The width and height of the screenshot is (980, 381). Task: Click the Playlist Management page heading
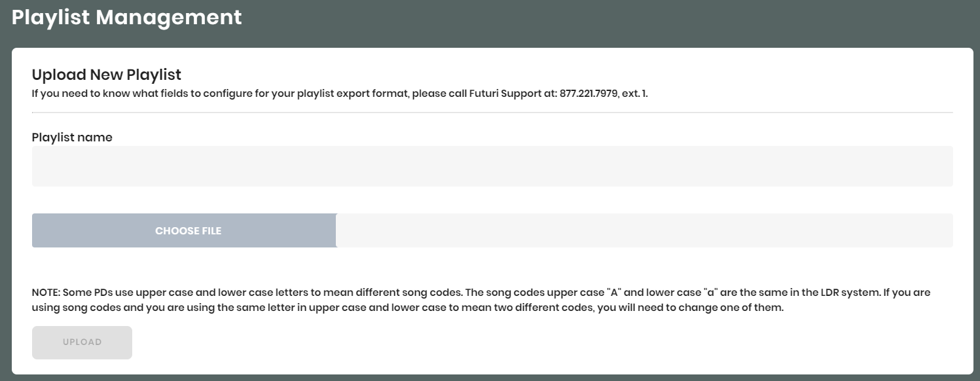click(127, 18)
